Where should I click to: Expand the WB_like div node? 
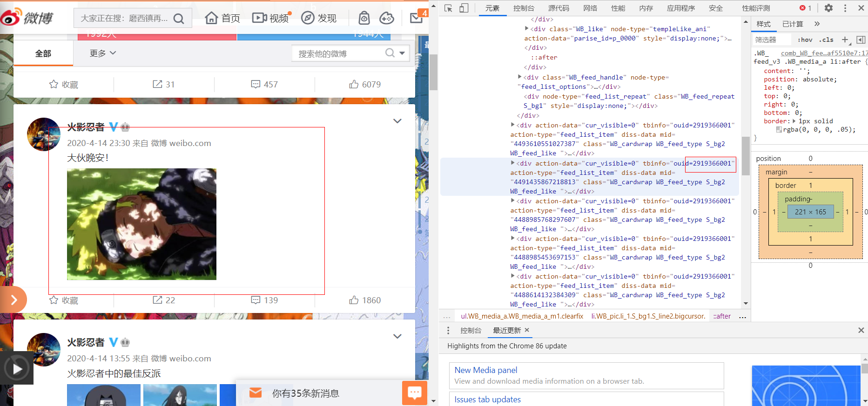click(x=527, y=28)
